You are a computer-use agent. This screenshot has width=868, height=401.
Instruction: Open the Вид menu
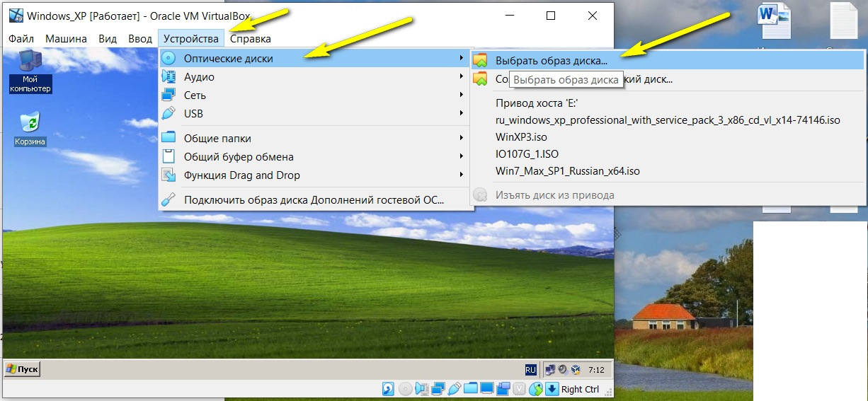108,39
